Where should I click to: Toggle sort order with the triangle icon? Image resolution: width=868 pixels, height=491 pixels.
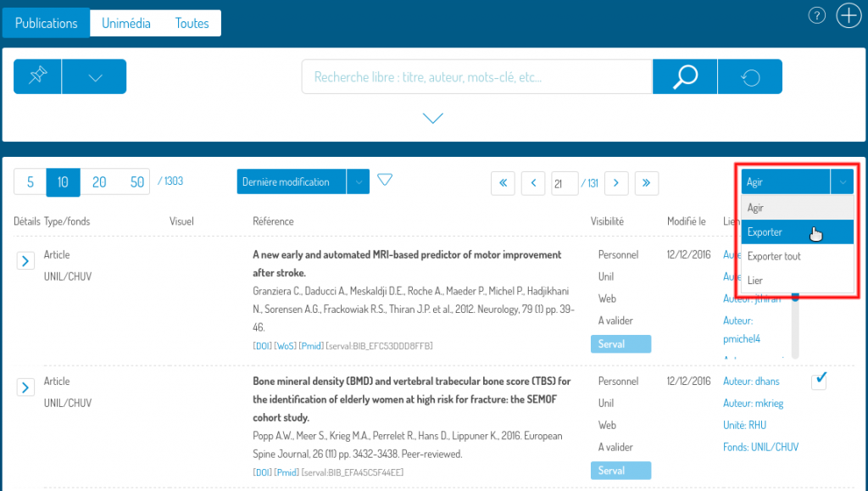[x=385, y=180]
